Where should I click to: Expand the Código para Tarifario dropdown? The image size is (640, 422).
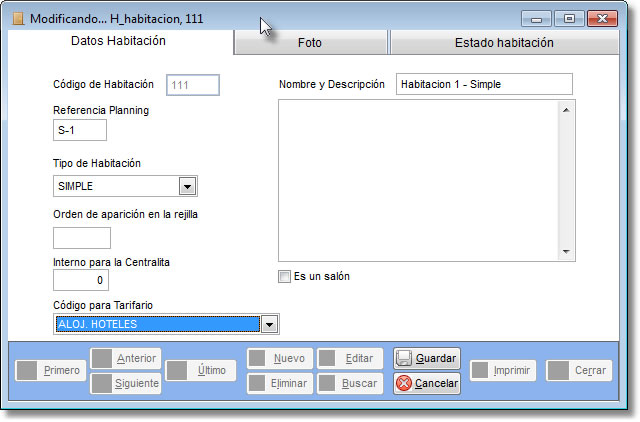click(269, 324)
